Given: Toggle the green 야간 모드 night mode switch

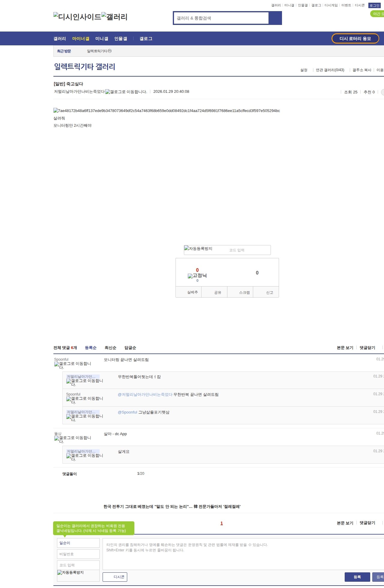Looking at the screenshot, I should (x=377, y=14).
